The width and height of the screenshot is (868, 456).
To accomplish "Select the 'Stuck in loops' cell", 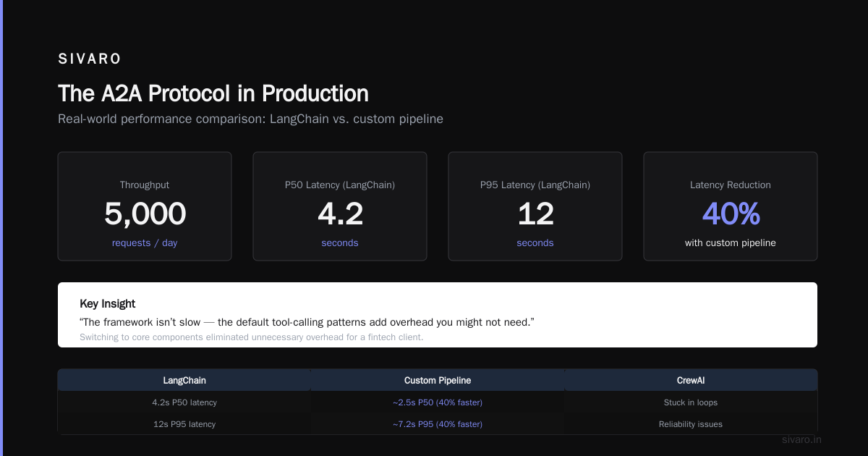I will (691, 402).
